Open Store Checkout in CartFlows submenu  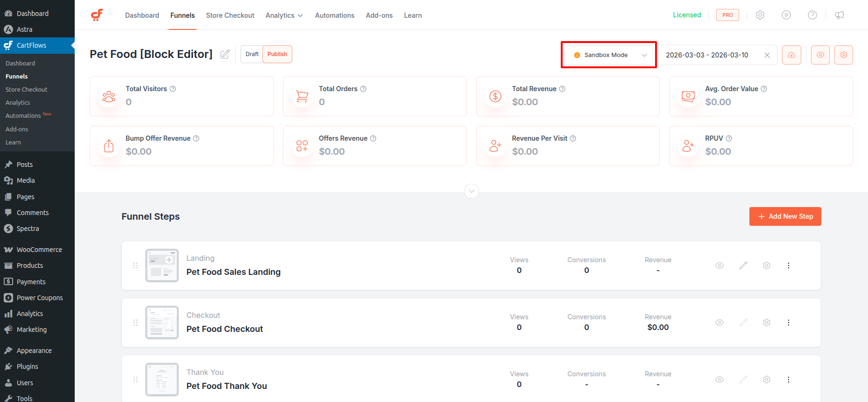(27, 89)
